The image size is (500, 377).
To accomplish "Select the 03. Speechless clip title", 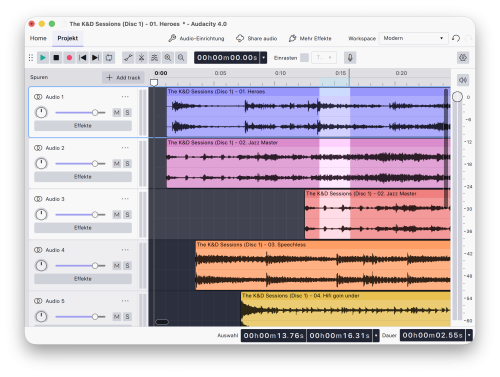I will point(251,245).
